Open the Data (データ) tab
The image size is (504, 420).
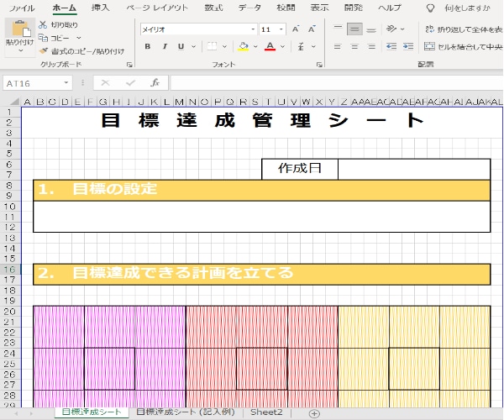tap(249, 8)
